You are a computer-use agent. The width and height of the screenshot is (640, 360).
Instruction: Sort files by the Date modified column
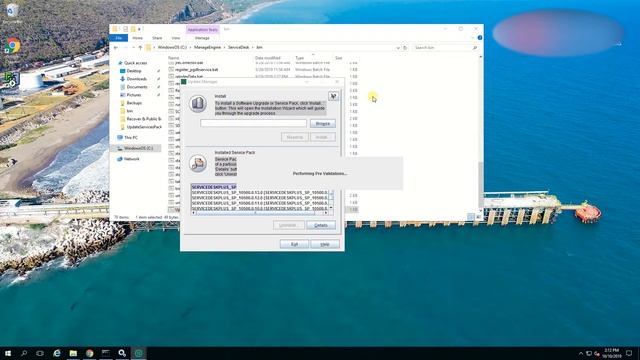coord(268,58)
